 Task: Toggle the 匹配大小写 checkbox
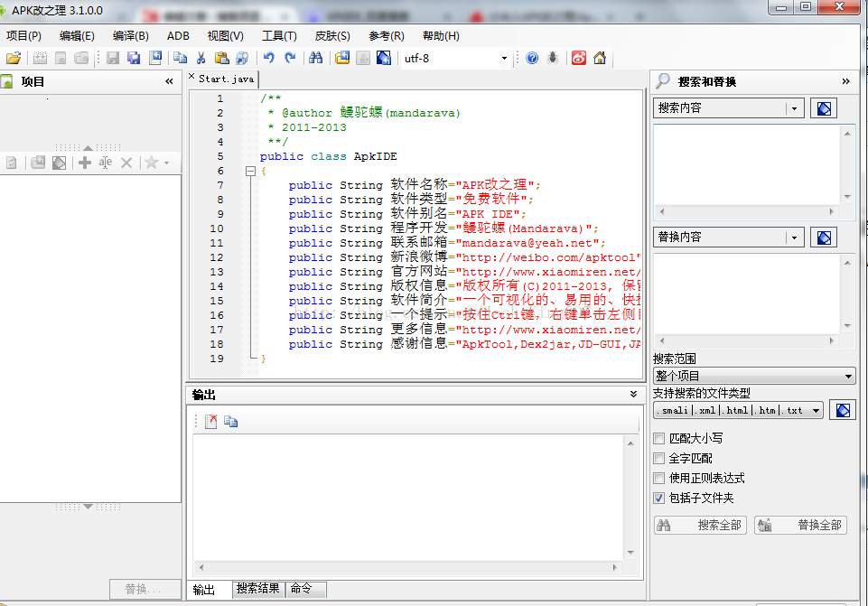658,438
